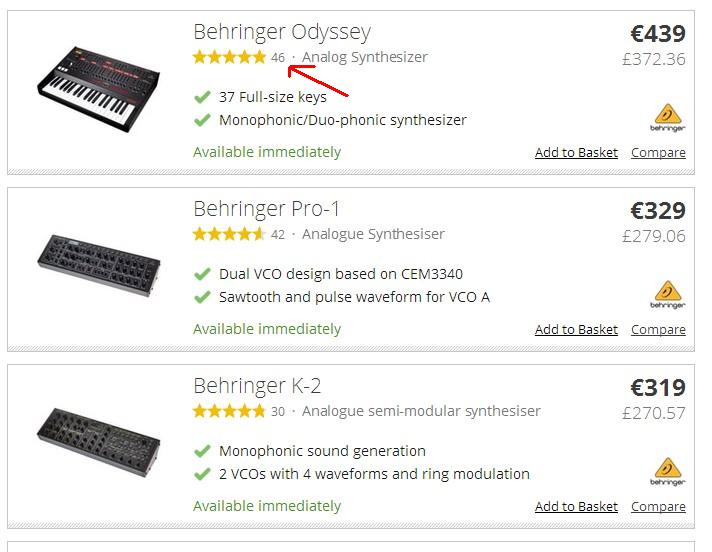Compare the Behringer Pro-1
The image size is (712, 552).
tap(658, 330)
